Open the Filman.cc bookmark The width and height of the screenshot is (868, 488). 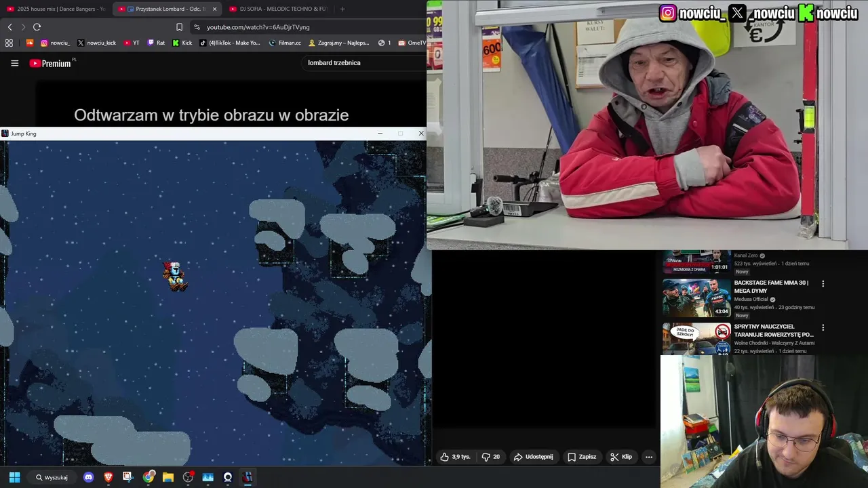(285, 43)
